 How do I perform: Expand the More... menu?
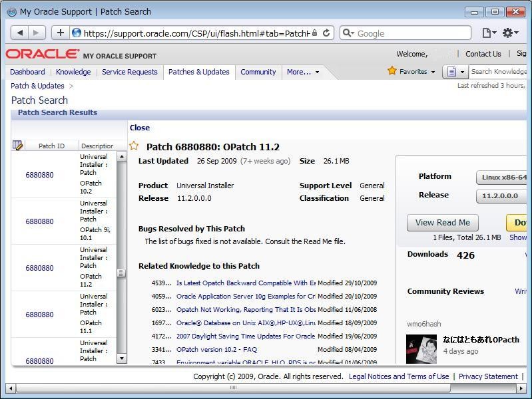coord(303,72)
